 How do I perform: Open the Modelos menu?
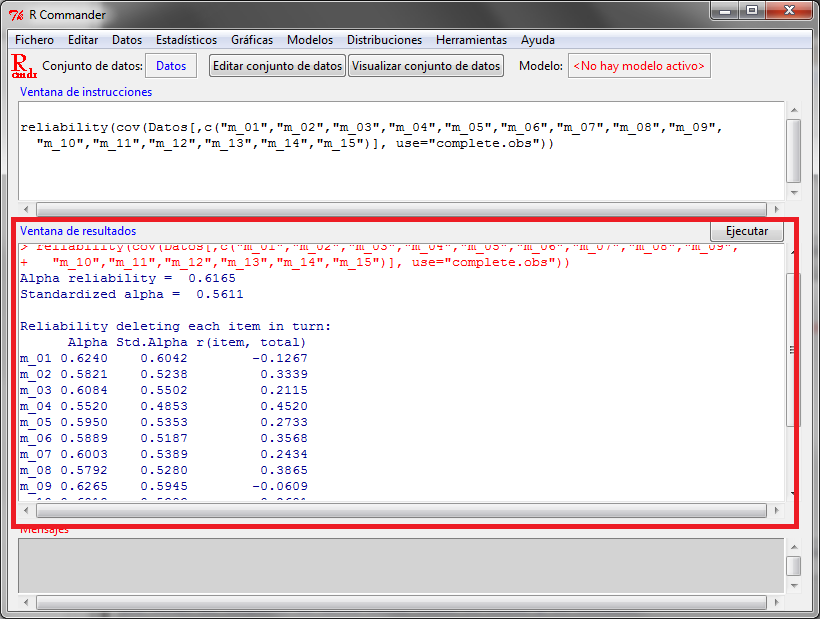coord(310,40)
